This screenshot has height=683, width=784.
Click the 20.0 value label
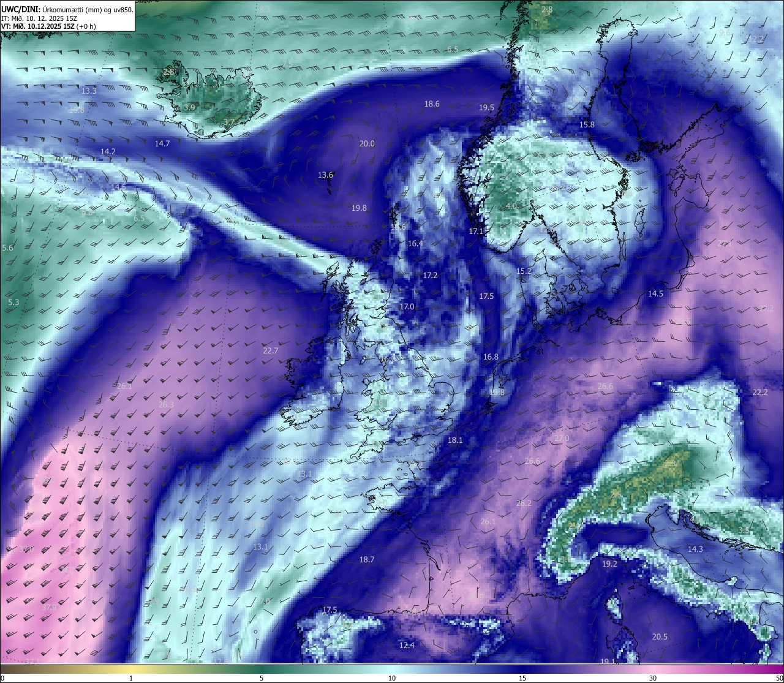pyautogui.click(x=367, y=144)
